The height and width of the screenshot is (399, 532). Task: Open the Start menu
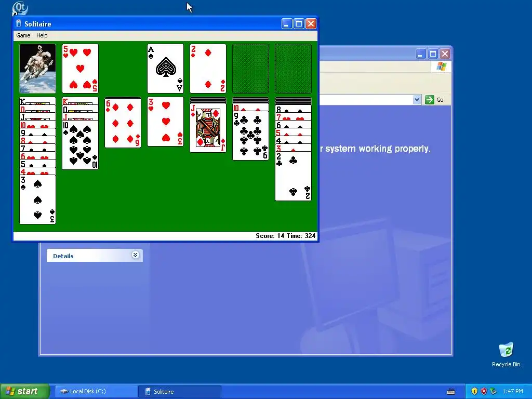click(24, 391)
